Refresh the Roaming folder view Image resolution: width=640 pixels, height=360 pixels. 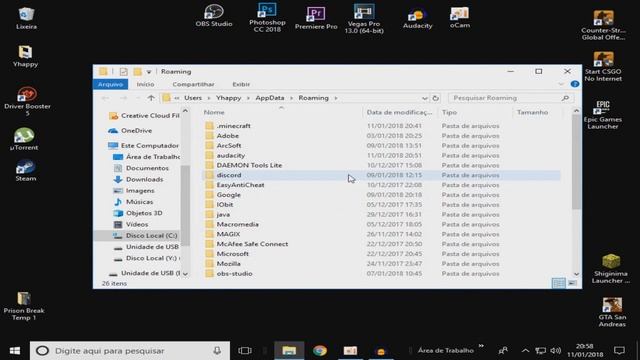click(x=436, y=98)
